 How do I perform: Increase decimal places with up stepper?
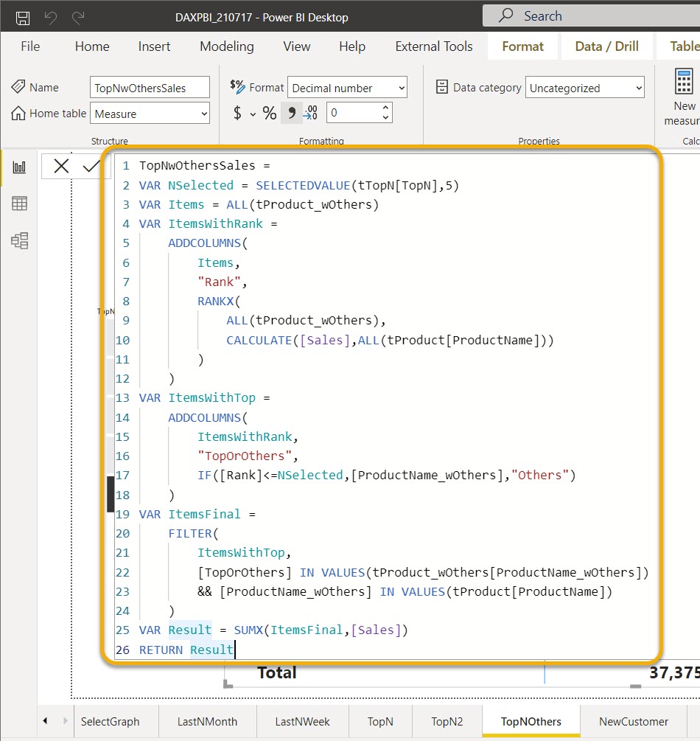point(385,108)
